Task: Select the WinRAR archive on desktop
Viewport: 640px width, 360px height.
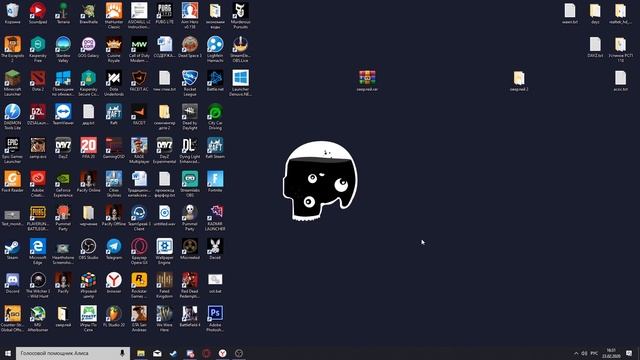Action: [367, 80]
